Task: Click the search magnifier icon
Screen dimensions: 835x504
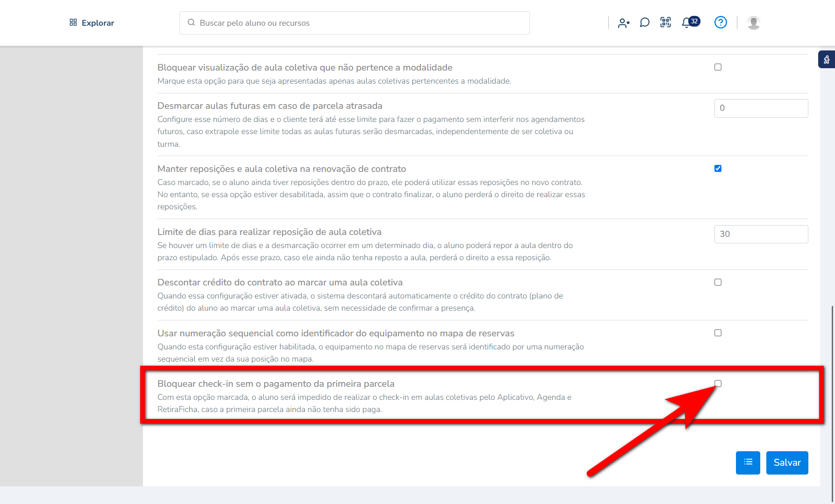Action: click(191, 22)
